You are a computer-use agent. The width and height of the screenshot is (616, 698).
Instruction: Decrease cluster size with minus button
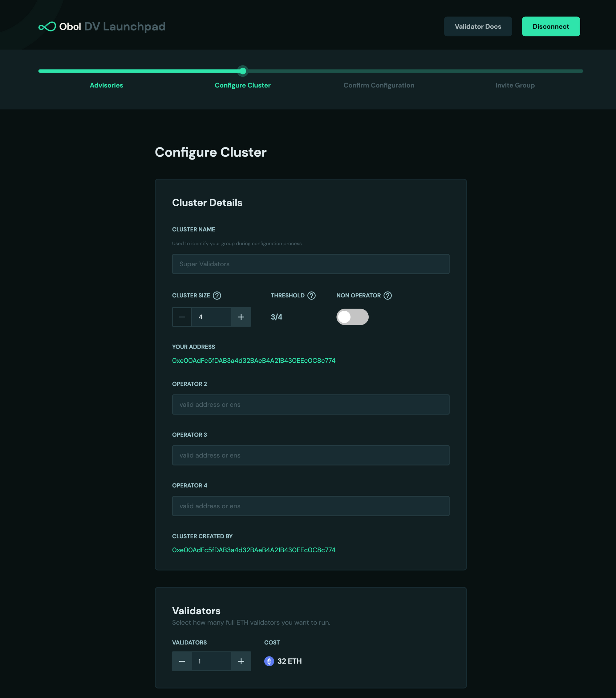click(x=182, y=317)
